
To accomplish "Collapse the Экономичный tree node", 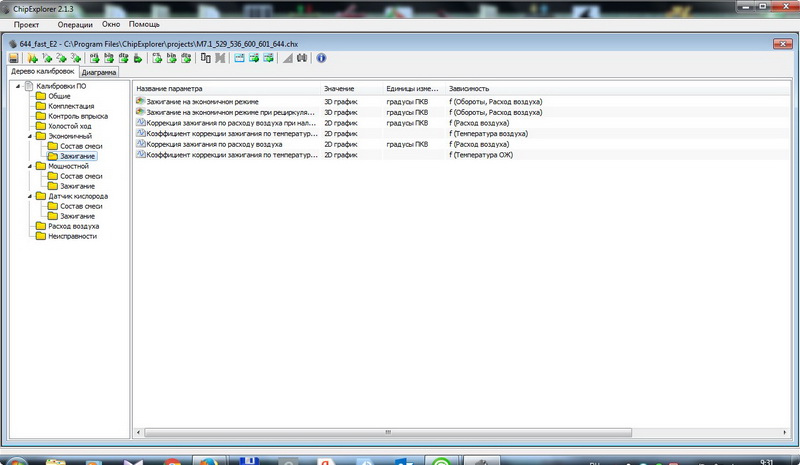I will 29,136.
